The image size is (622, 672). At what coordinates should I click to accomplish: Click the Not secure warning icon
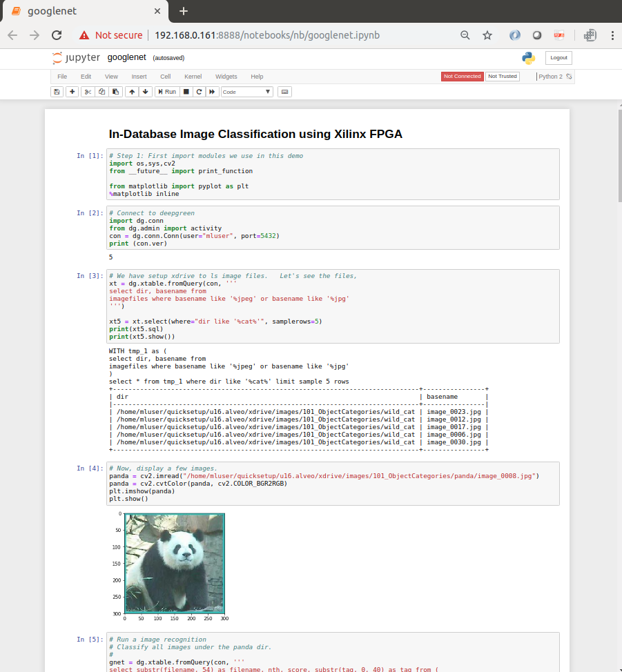(x=84, y=35)
